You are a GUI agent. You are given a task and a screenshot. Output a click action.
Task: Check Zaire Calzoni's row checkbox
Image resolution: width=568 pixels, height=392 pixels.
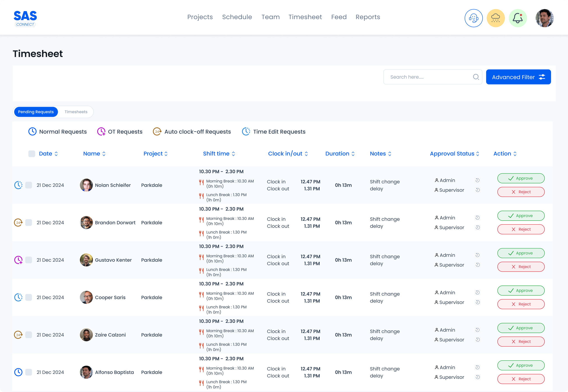click(x=29, y=335)
